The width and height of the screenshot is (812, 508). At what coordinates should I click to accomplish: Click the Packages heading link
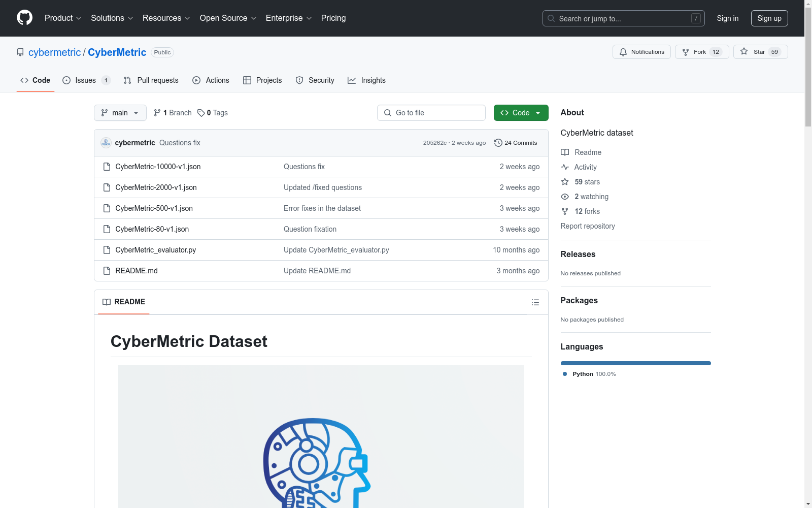579,300
